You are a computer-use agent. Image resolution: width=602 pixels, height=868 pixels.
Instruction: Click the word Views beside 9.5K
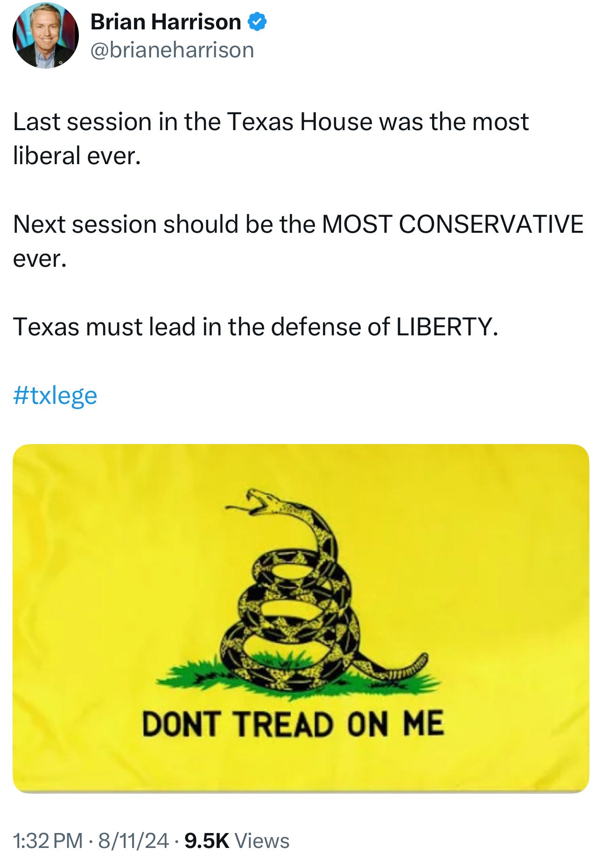(262, 841)
